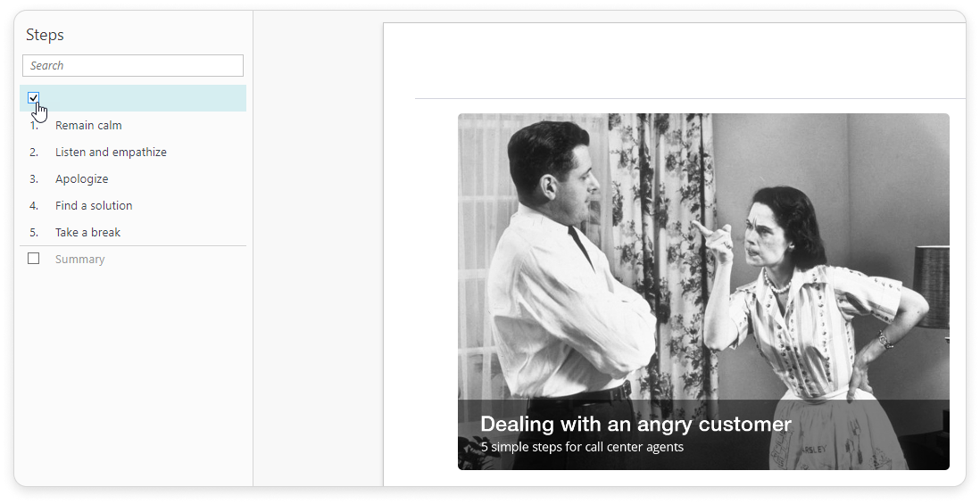The height and width of the screenshot is (504, 980).
Task: Select the blank highlighted title row
Action: [x=132, y=98]
